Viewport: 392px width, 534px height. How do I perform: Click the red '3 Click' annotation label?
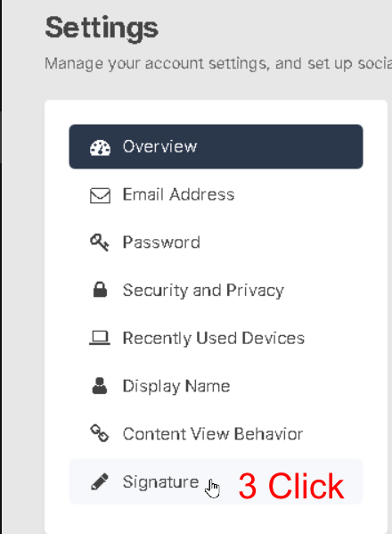pyautogui.click(x=291, y=486)
